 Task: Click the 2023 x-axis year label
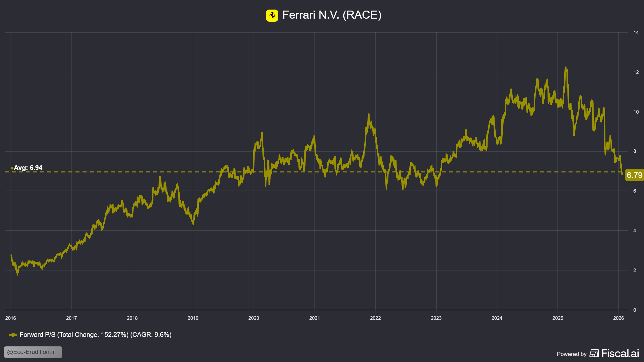(x=436, y=318)
